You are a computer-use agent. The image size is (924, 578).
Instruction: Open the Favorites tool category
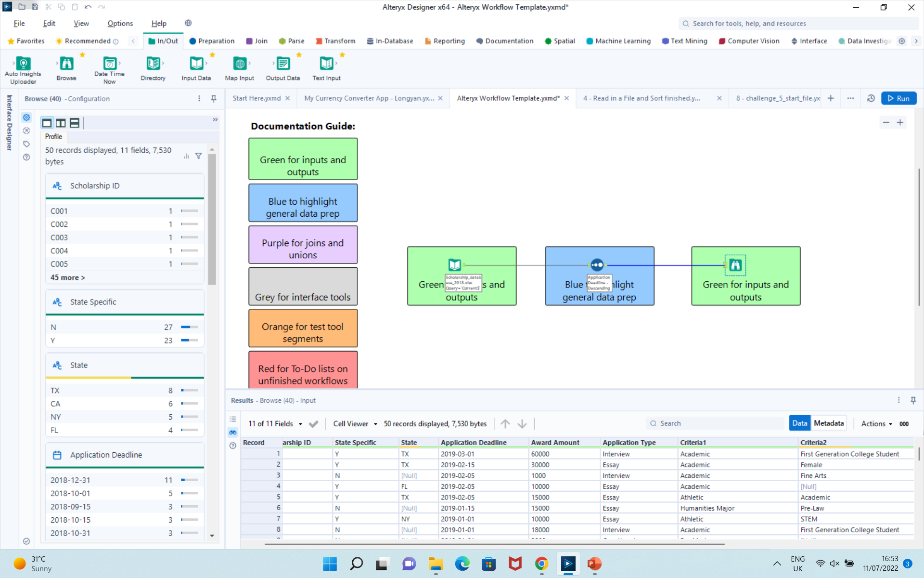click(26, 41)
